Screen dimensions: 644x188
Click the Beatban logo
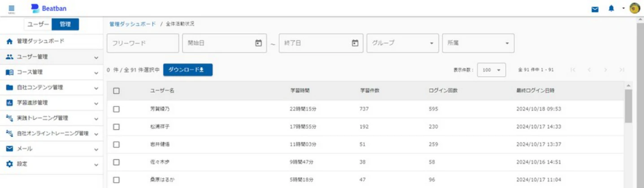[x=48, y=9]
